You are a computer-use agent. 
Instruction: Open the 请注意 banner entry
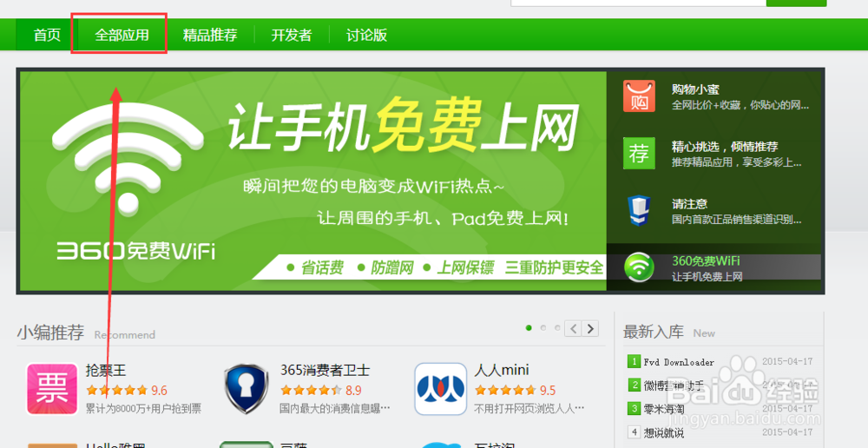pyautogui.click(x=714, y=211)
